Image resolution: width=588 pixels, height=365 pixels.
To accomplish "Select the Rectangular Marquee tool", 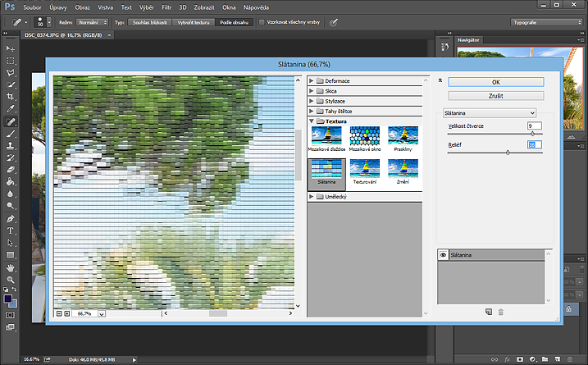I will (10, 61).
